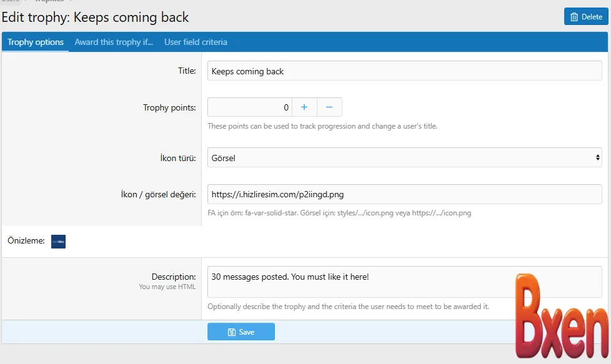Focus the Title text field
This screenshot has height=364, width=611.
click(404, 71)
